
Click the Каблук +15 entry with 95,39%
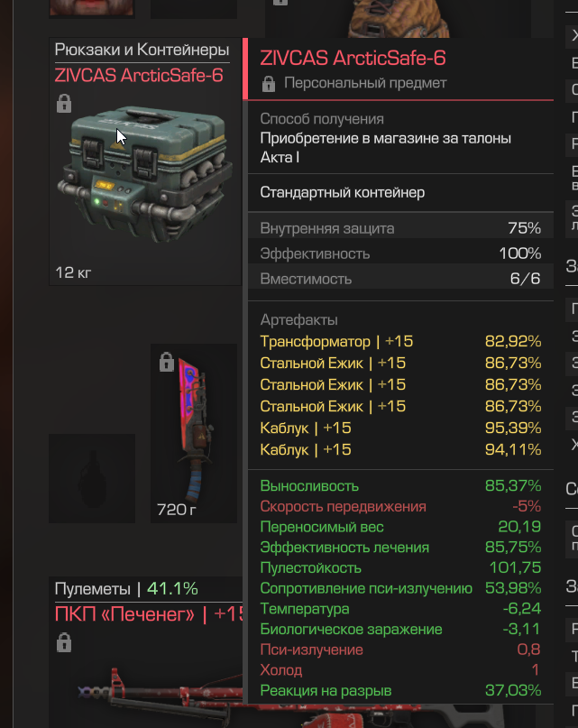point(400,428)
